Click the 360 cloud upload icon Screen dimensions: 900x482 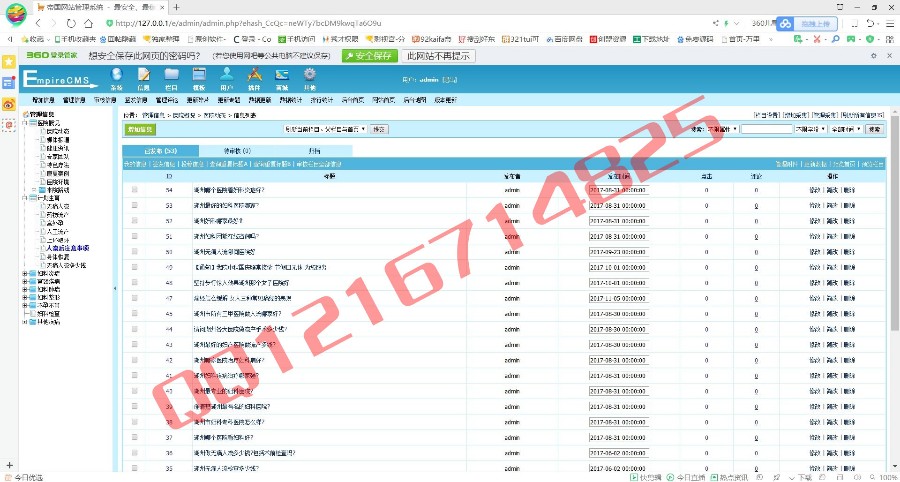785,24
